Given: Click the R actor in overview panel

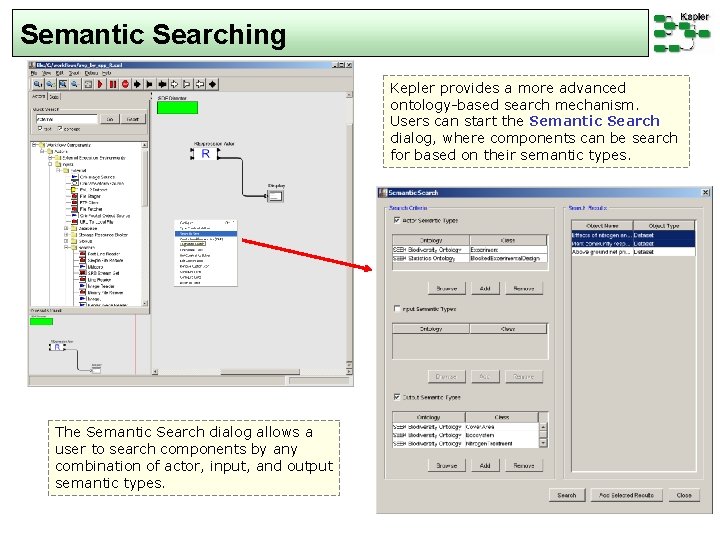Looking at the screenshot, I should 57,347.
